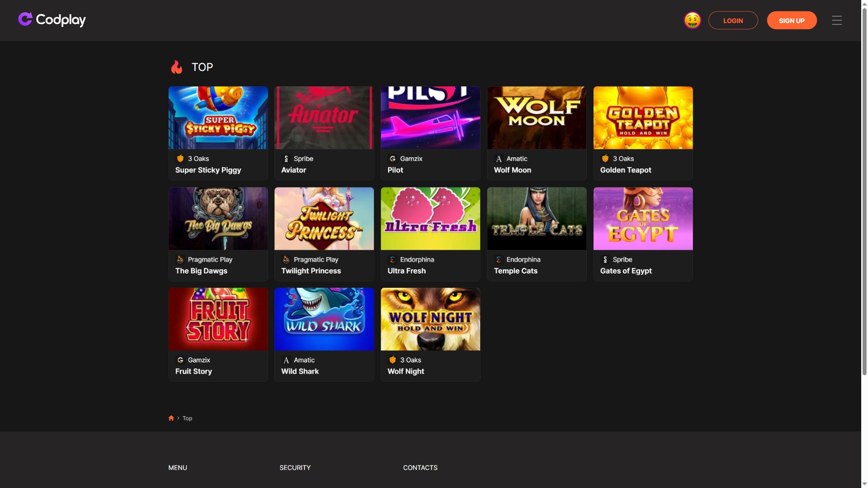Click Endorphina icon on Temple Cats

click(x=499, y=259)
